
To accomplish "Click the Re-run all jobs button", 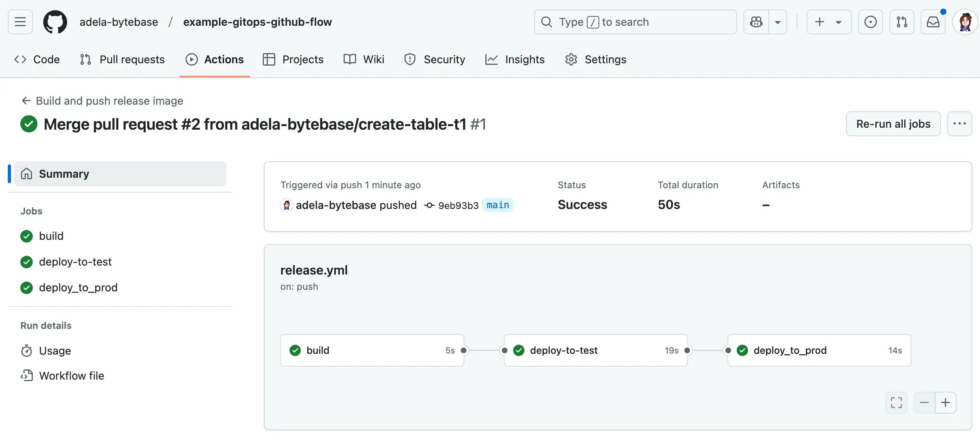I will (893, 124).
